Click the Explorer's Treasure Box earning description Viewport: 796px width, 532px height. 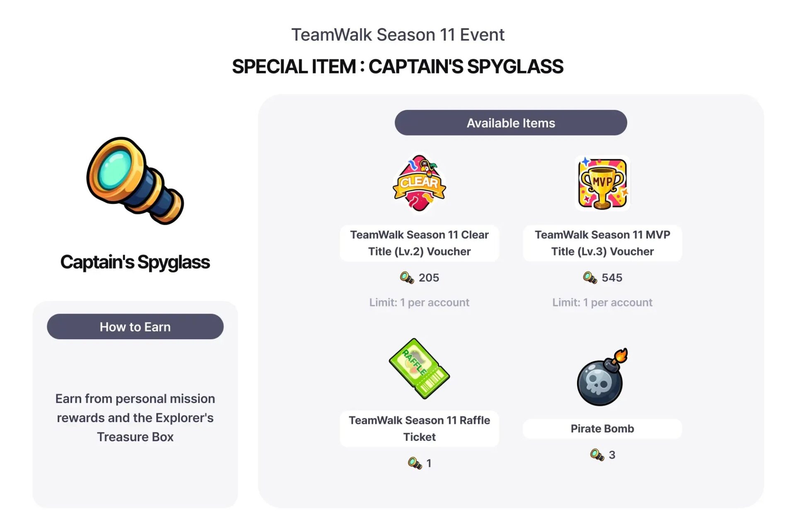[x=135, y=418]
